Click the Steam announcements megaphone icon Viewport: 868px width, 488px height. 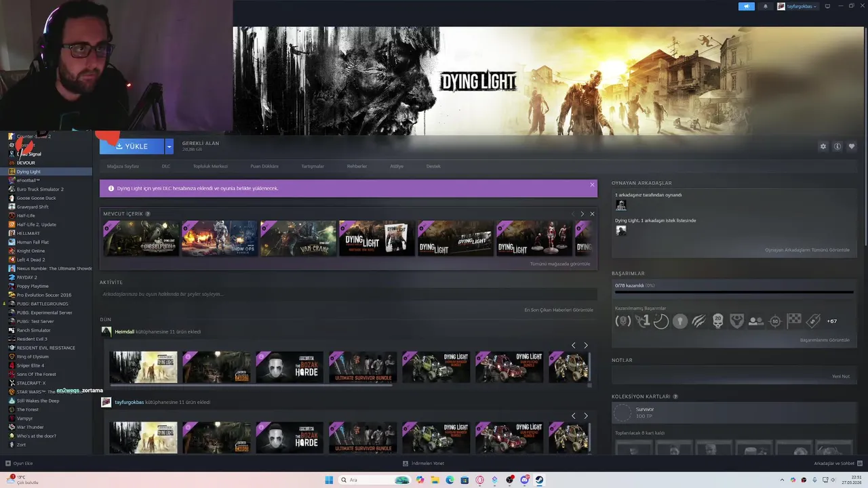point(747,6)
